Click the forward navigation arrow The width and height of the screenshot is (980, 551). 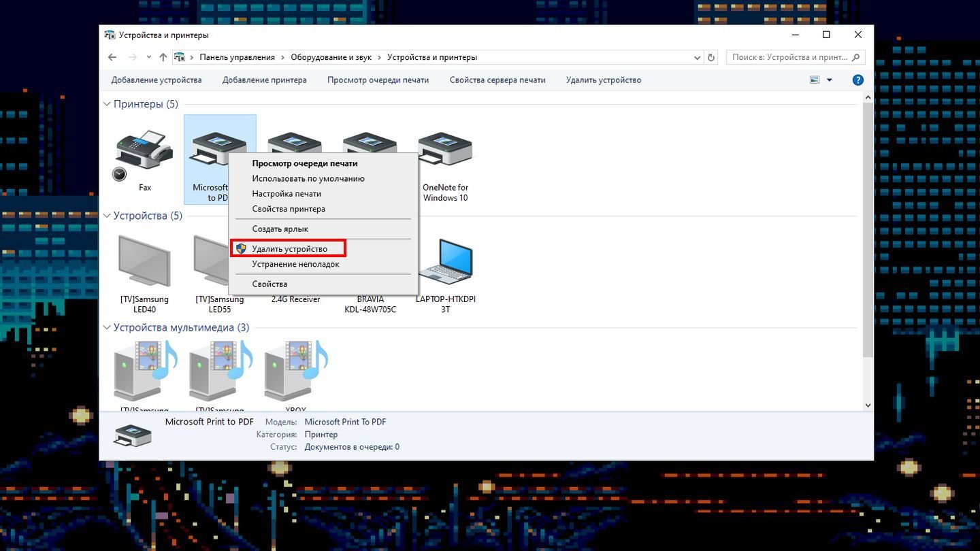click(133, 57)
